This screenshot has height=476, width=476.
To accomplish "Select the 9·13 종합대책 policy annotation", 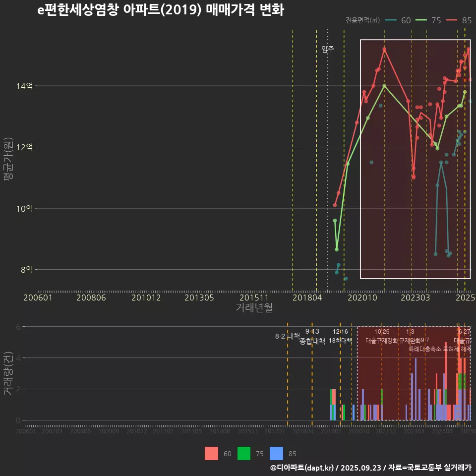I will click(312, 336).
